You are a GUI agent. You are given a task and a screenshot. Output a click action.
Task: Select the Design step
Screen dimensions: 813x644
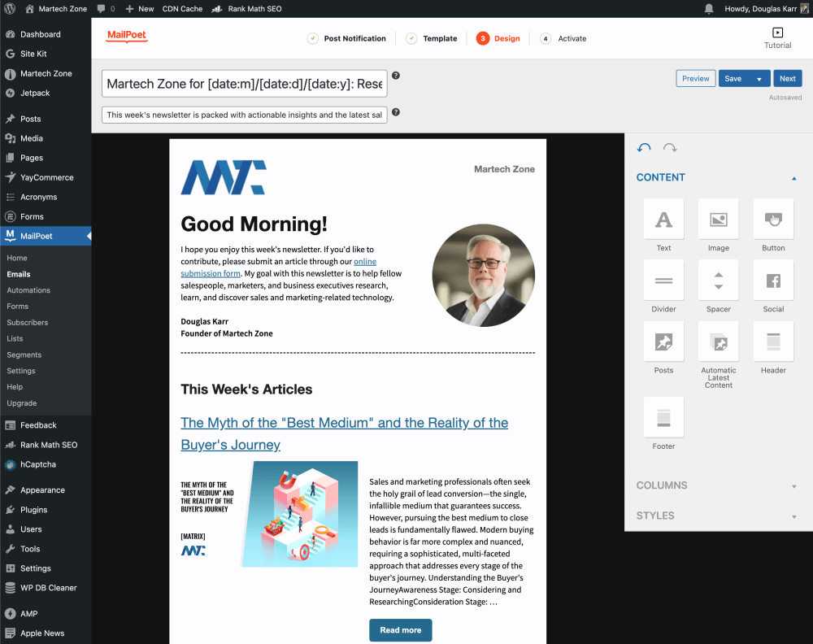pos(498,38)
